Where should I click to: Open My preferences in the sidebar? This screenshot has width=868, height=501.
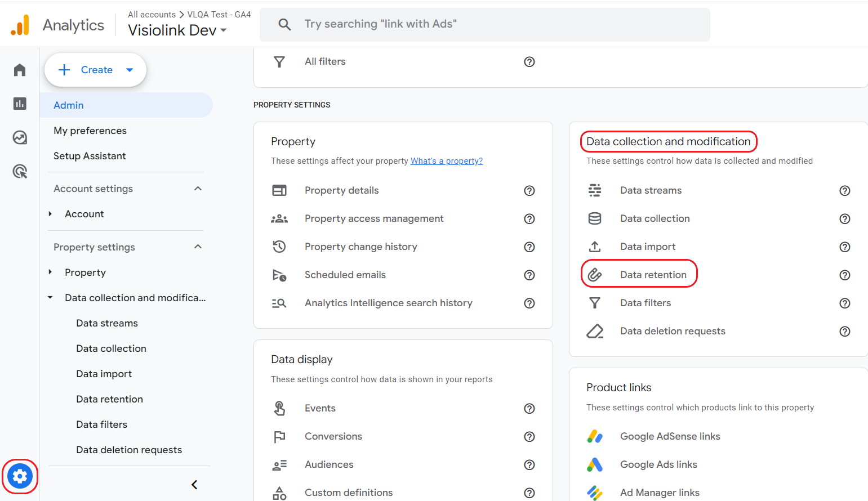(90, 131)
